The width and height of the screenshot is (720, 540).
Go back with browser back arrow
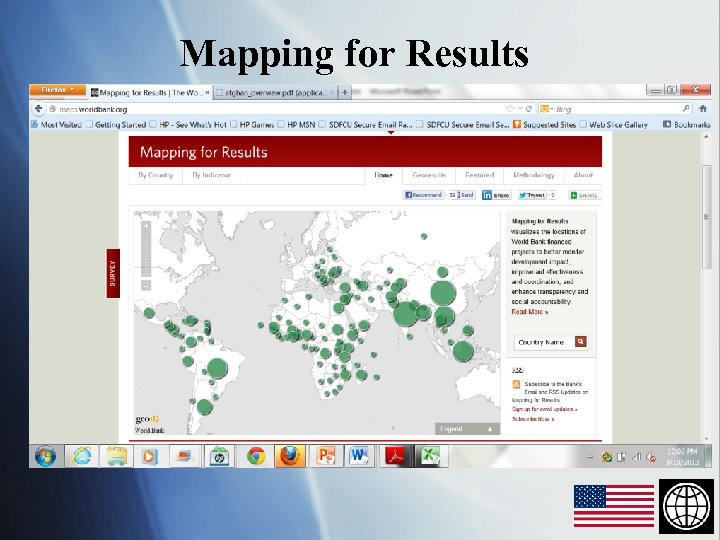(x=39, y=109)
